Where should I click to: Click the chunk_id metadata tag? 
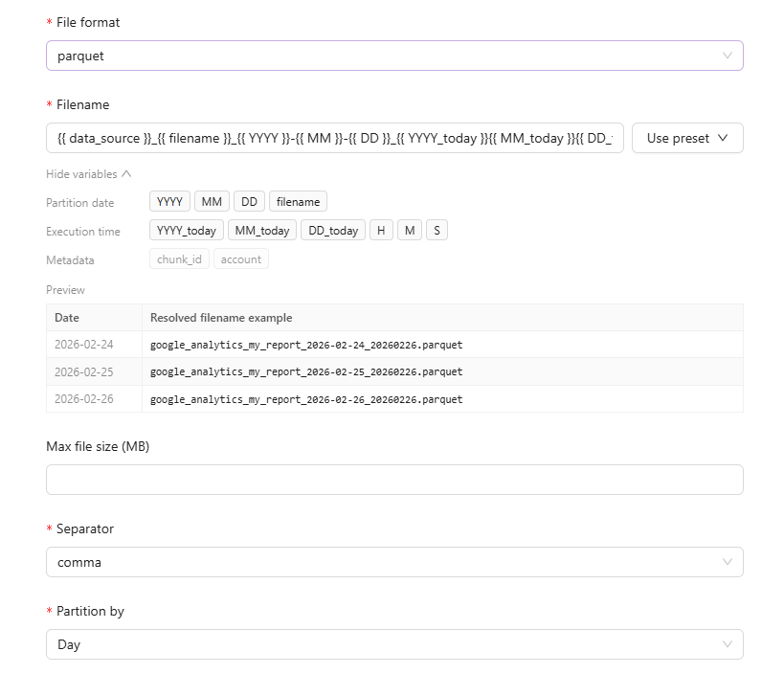[x=179, y=259]
